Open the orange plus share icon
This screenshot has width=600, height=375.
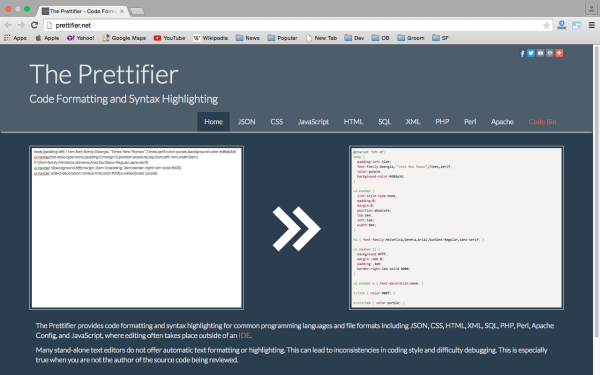[x=559, y=53]
